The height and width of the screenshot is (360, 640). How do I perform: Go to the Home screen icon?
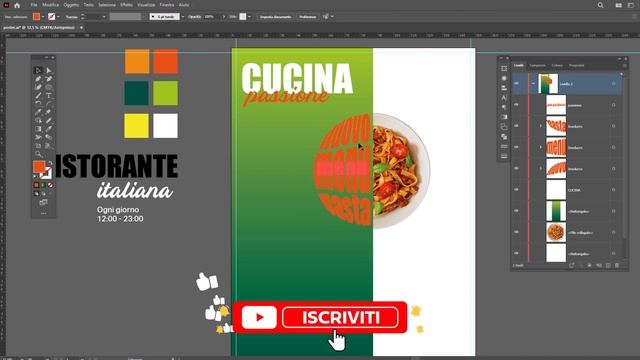coord(17,5)
